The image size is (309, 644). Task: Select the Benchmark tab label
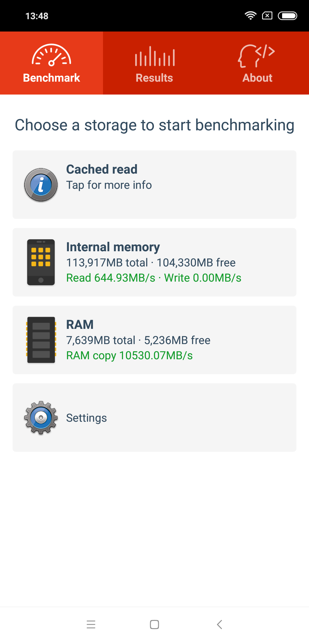tap(51, 78)
